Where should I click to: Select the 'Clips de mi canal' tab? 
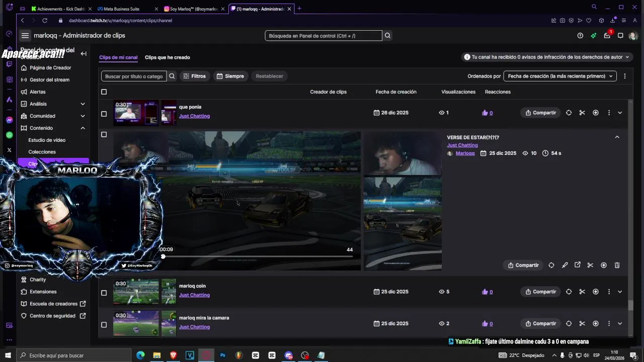pyautogui.click(x=118, y=57)
